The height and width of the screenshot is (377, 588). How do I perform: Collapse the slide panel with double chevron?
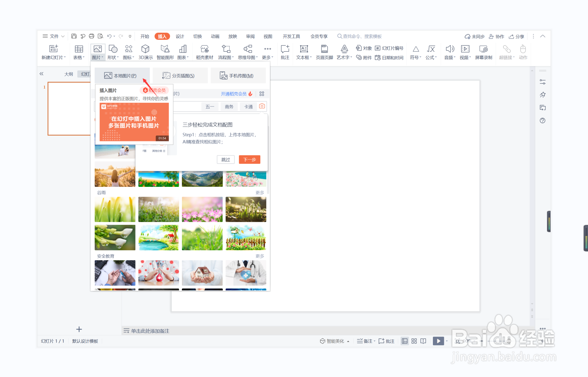pyautogui.click(x=42, y=74)
